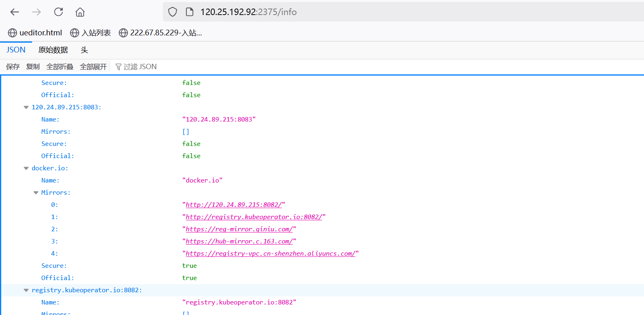This screenshot has height=315, width=644.
Task: Click the forward navigation arrow
Action: pyautogui.click(x=37, y=12)
